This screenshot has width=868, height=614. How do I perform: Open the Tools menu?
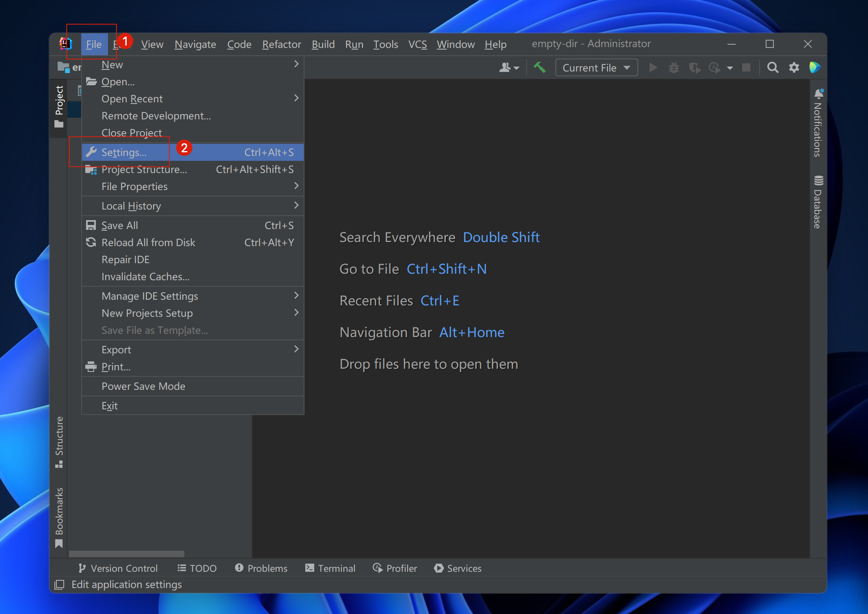pyautogui.click(x=386, y=44)
